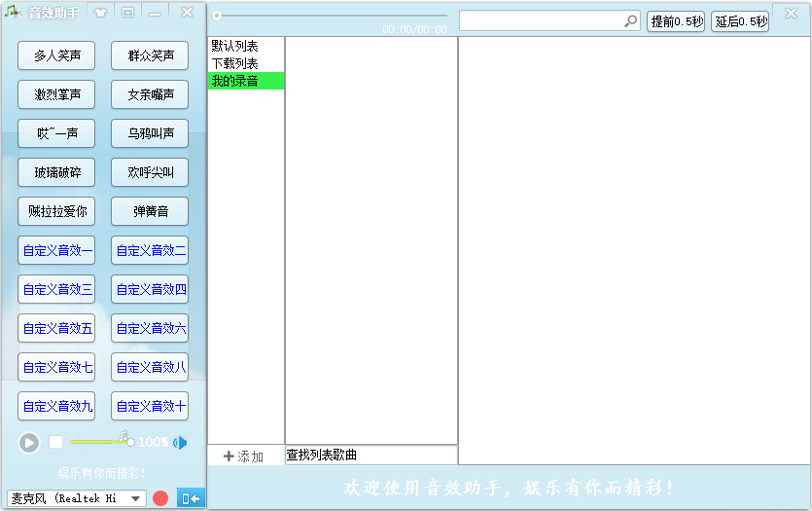Click the blue speaker mute icon
This screenshot has width=812, height=511.
coord(180,443)
